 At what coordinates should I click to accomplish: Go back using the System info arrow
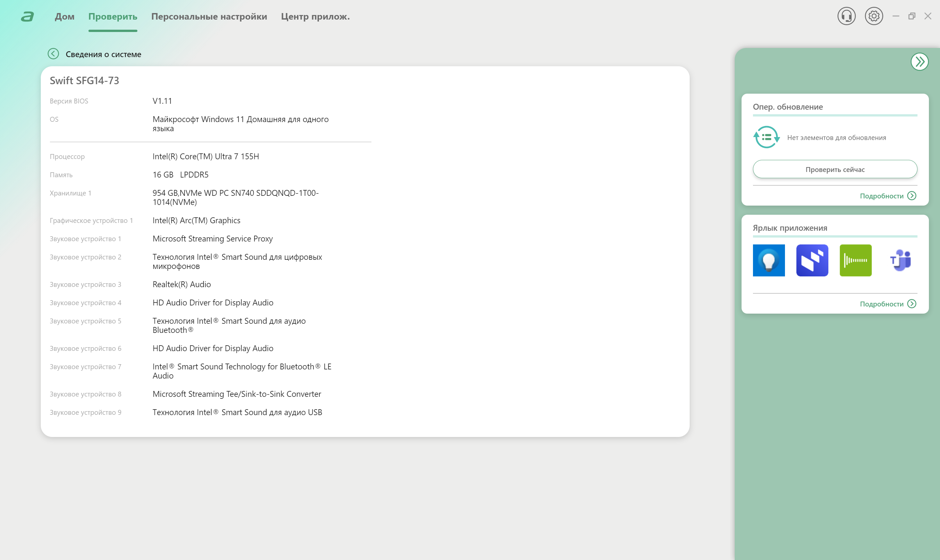[53, 54]
